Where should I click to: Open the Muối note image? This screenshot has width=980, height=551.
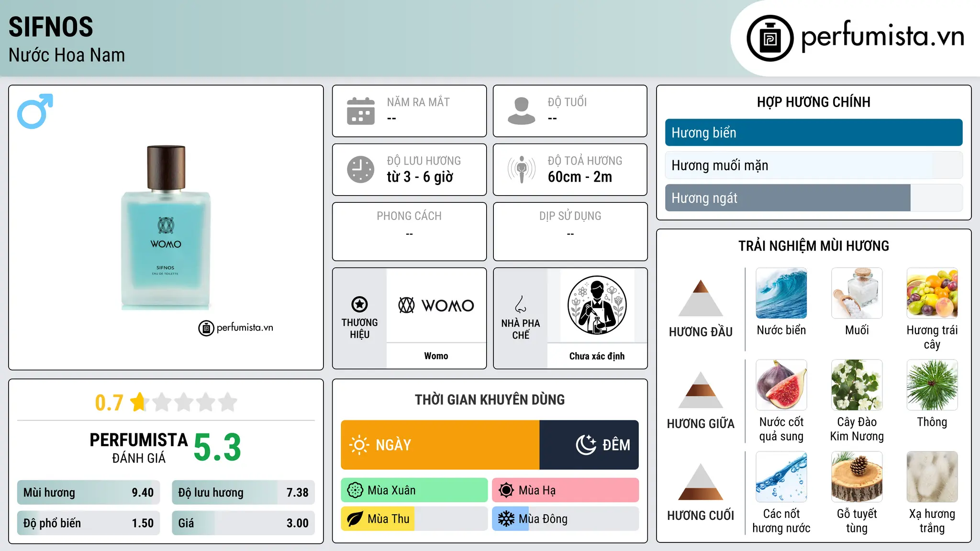point(857,293)
